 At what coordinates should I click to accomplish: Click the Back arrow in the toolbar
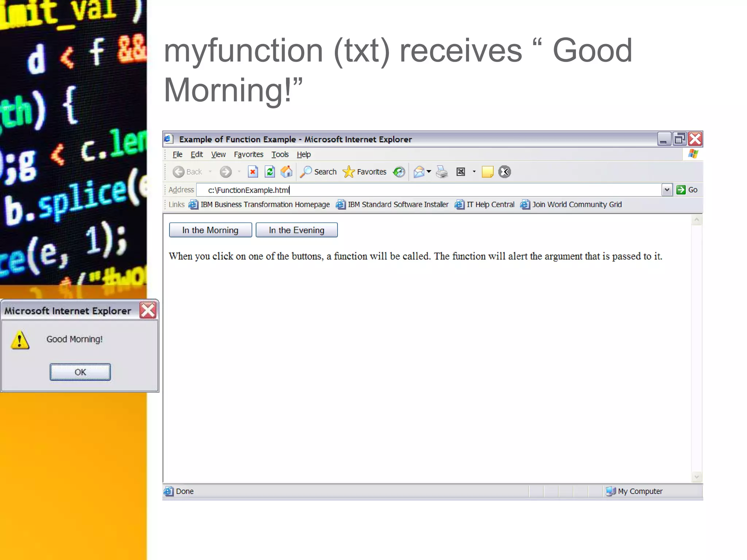point(178,172)
